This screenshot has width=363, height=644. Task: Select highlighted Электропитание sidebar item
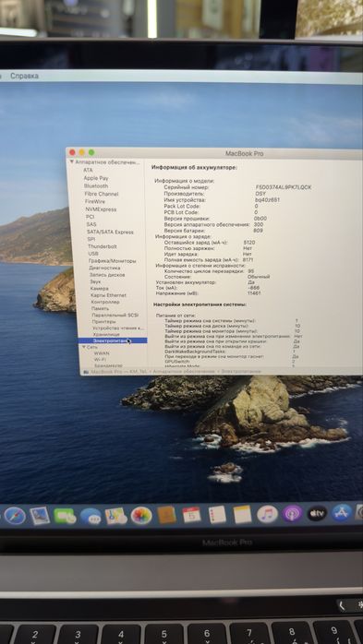click(113, 340)
